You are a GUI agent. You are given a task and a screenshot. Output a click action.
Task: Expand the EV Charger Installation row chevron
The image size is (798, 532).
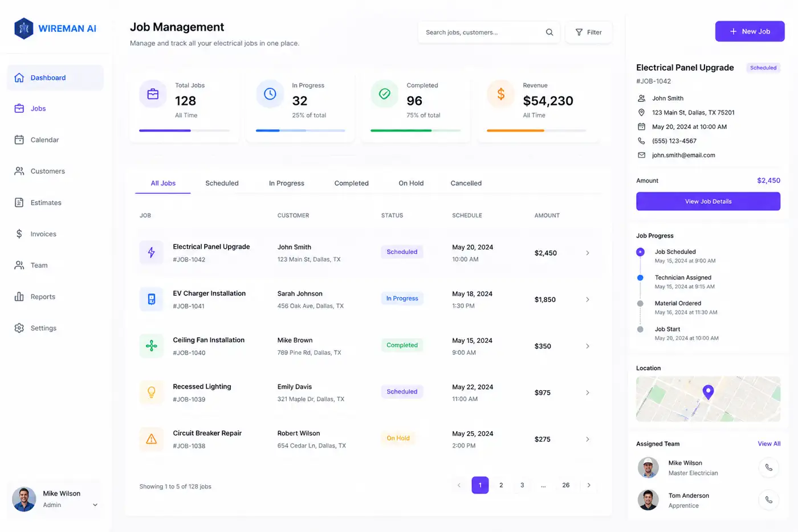coord(588,300)
